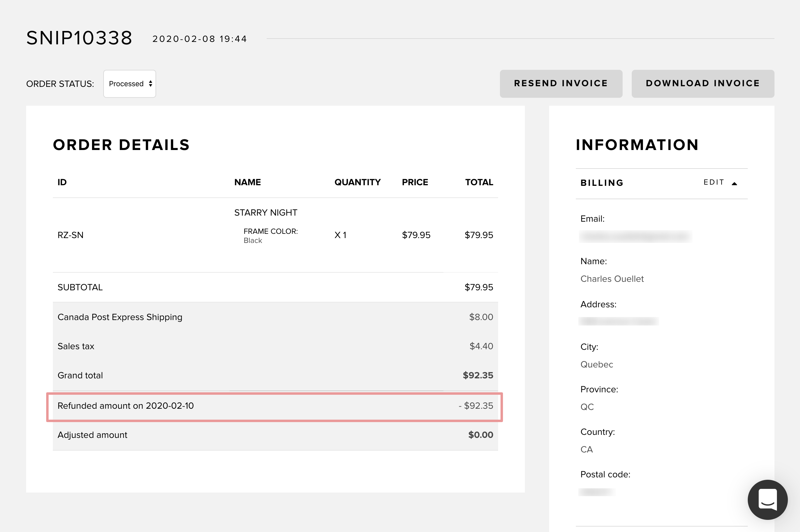Viewport: 800px width, 532px height.
Task: Click the Refunded amount on 2020-02-10 row
Action: coord(274,406)
